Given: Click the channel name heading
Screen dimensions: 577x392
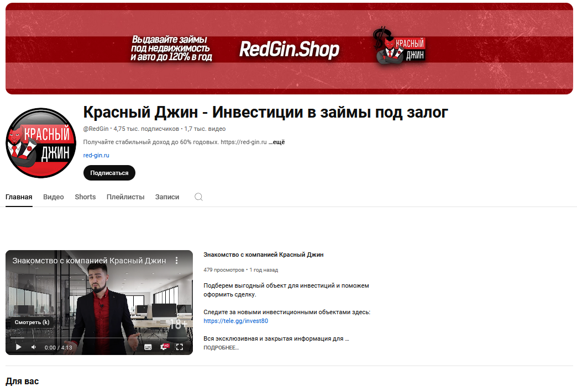Looking at the screenshot, I should pyautogui.click(x=265, y=112).
